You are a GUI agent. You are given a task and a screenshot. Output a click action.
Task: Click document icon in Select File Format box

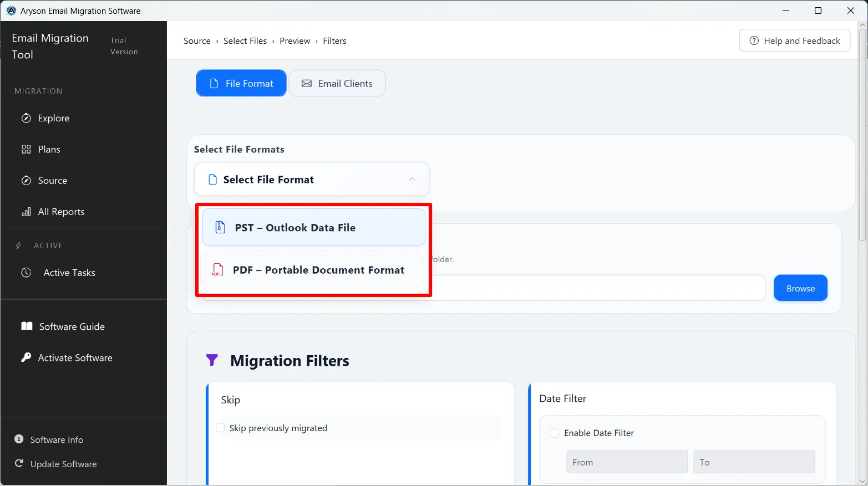(x=212, y=179)
